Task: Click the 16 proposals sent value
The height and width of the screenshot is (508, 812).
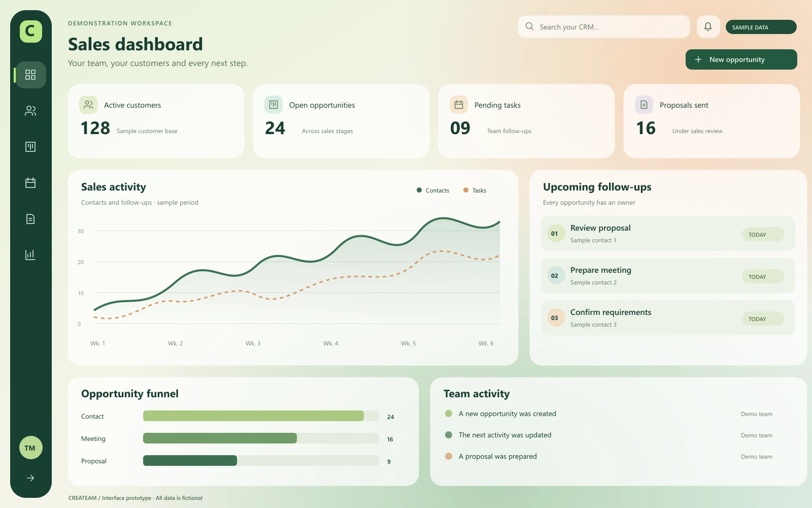Action: [646, 129]
